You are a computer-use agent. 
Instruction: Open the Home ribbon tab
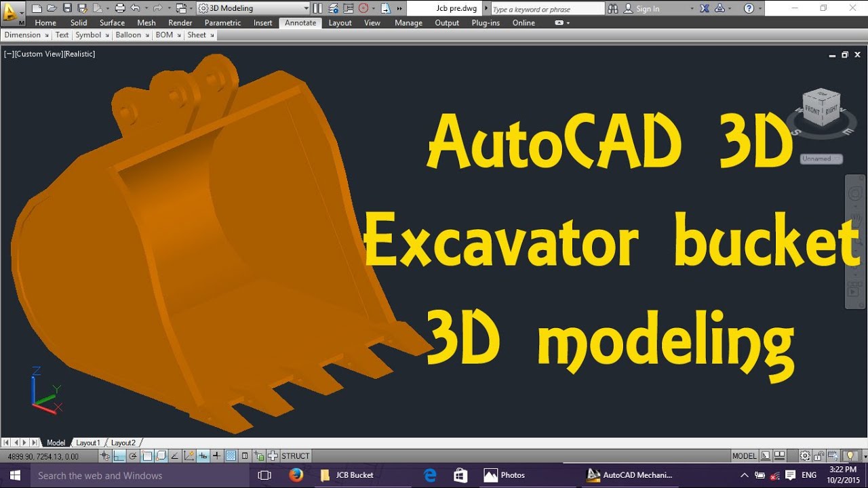point(45,22)
